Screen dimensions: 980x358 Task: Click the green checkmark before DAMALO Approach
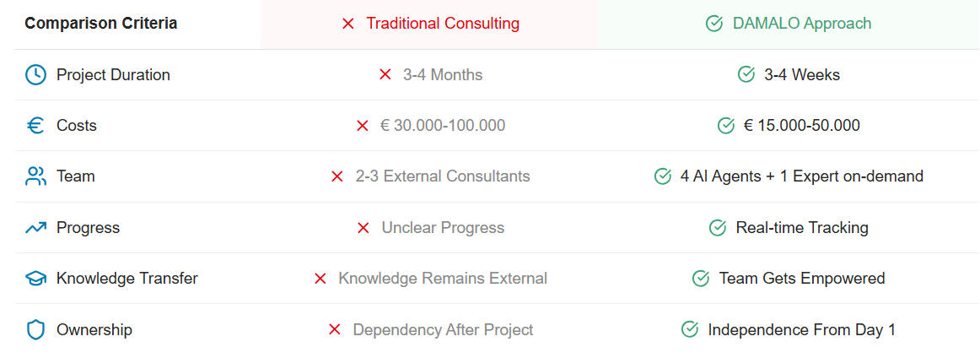[x=714, y=24]
